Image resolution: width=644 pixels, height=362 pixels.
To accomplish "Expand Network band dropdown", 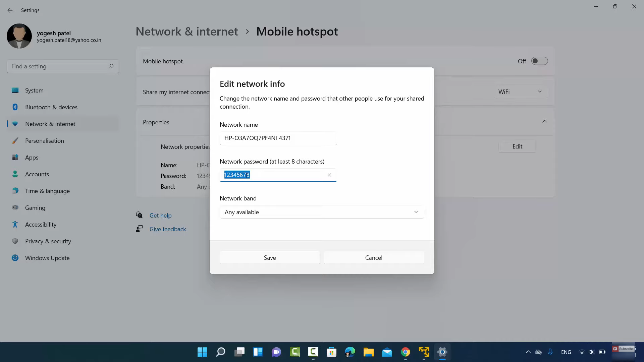I will (321, 212).
